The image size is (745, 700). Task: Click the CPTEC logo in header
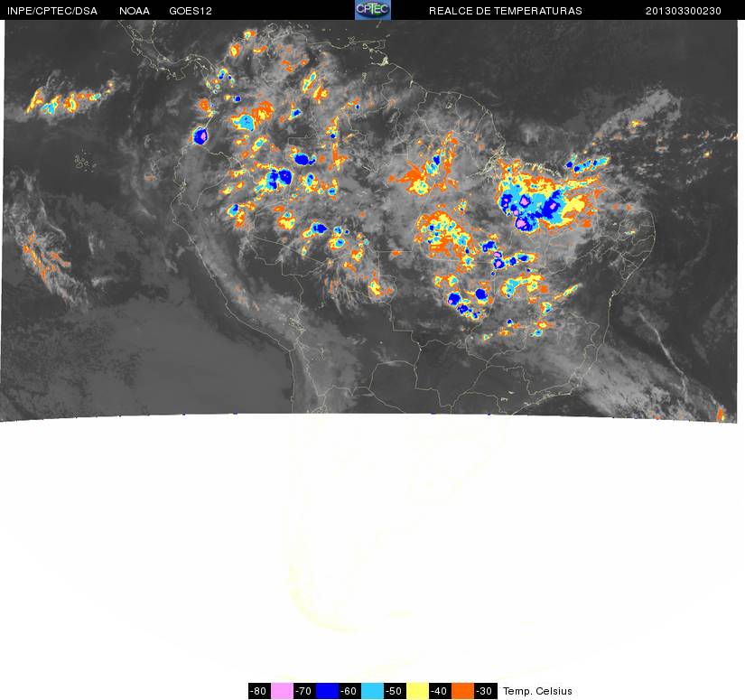click(x=373, y=10)
